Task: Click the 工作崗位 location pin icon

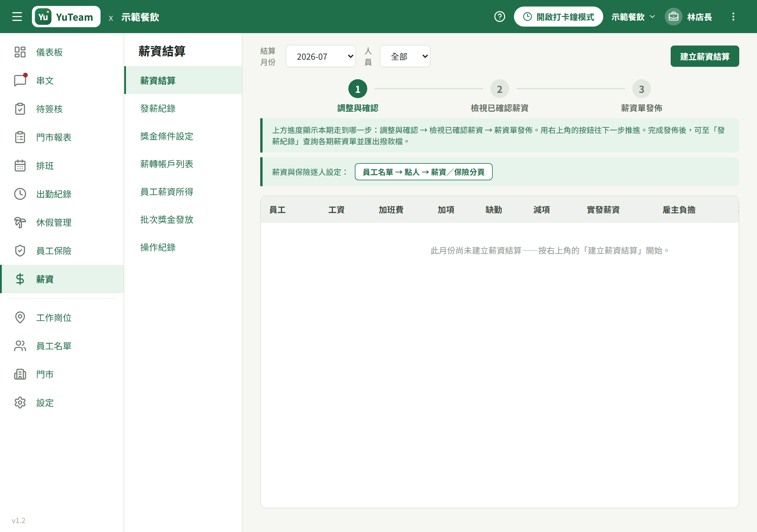Action: (x=20, y=317)
